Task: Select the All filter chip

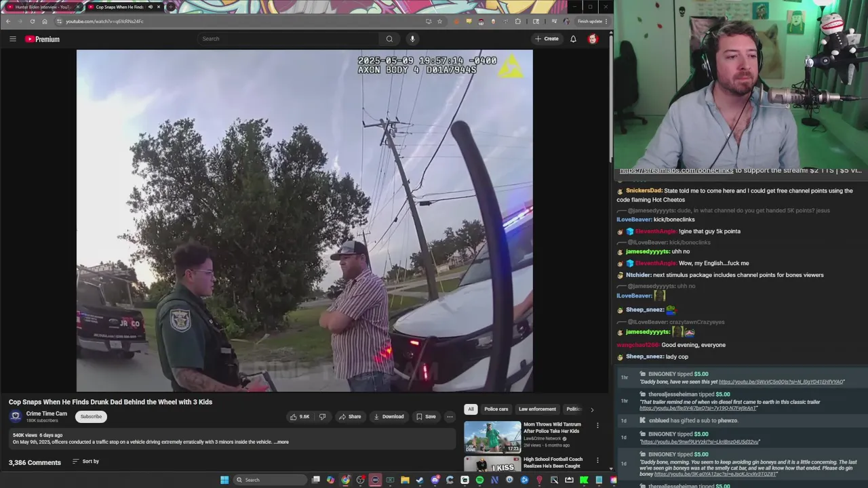Action: point(471,409)
